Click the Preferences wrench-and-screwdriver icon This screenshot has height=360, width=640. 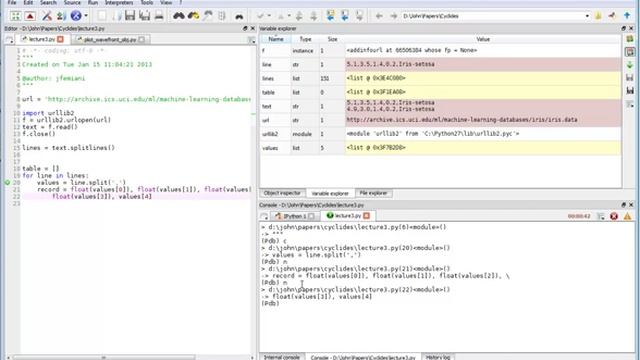click(x=47, y=16)
